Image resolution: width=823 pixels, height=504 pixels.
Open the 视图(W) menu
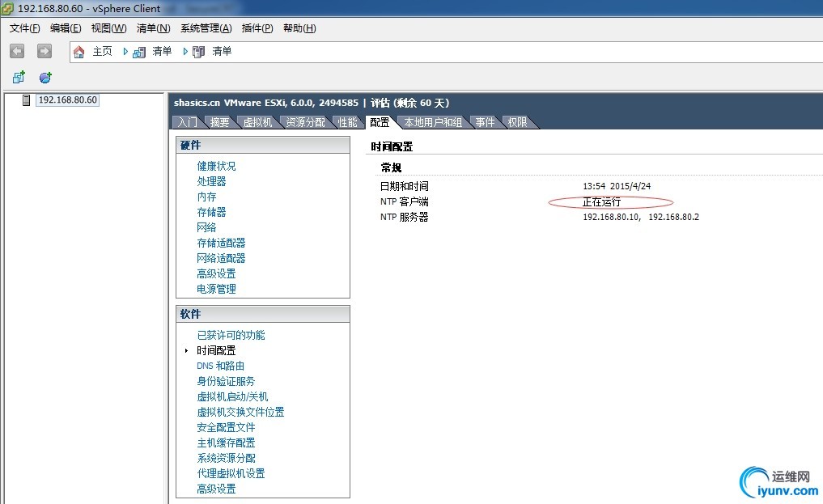(108, 28)
